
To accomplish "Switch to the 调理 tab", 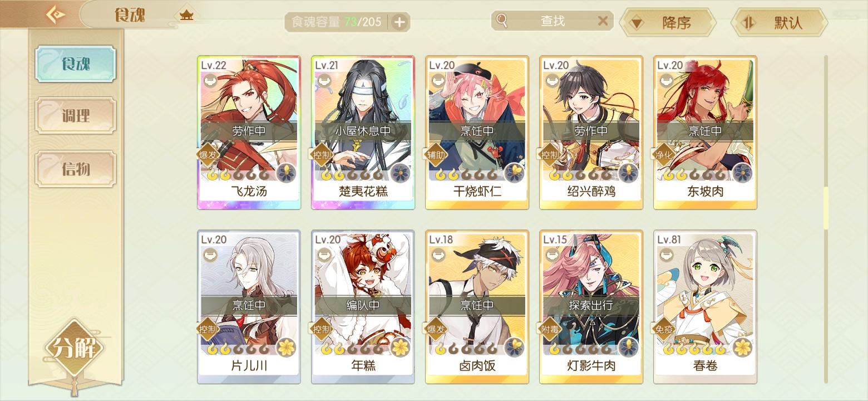I will (x=76, y=116).
